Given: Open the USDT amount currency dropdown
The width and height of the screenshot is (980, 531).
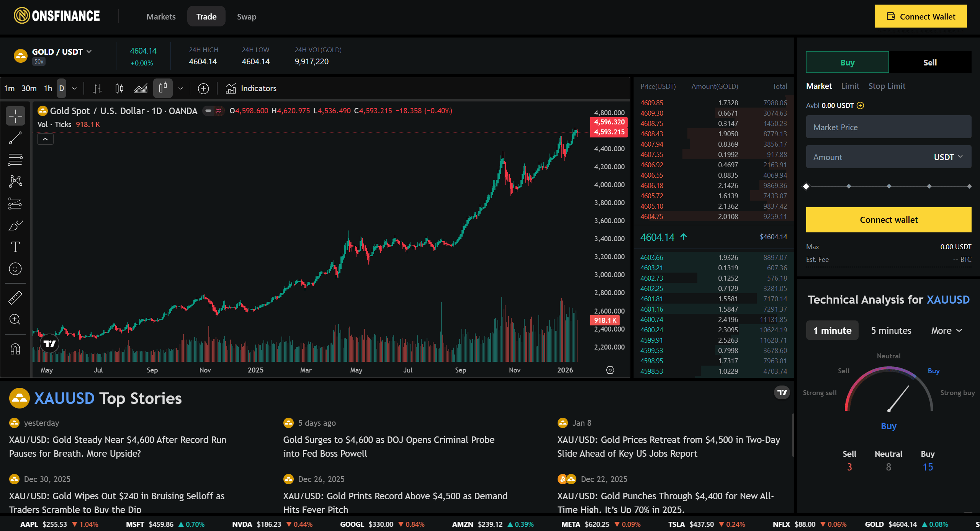Looking at the screenshot, I should coord(947,157).
